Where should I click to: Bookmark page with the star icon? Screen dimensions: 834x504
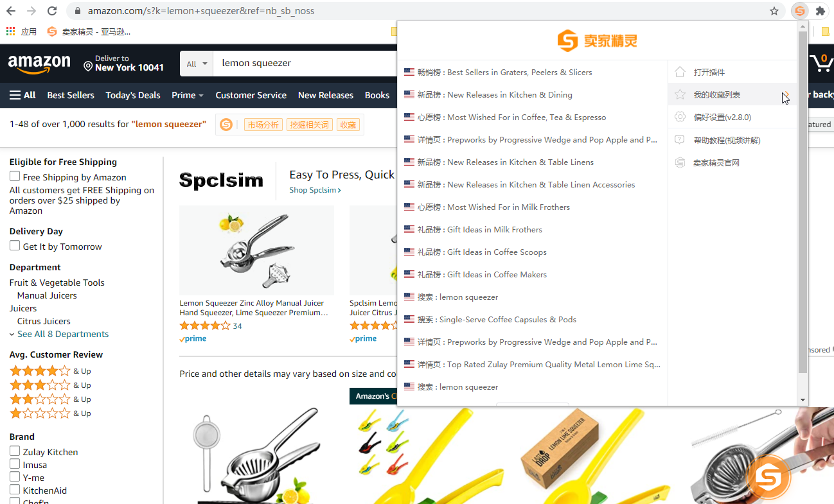tap(774, 11)
